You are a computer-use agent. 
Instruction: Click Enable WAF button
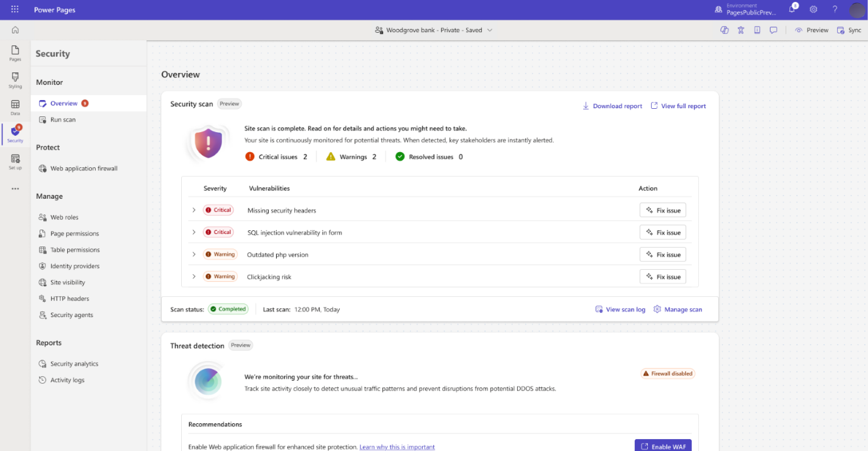coord(662,445)
